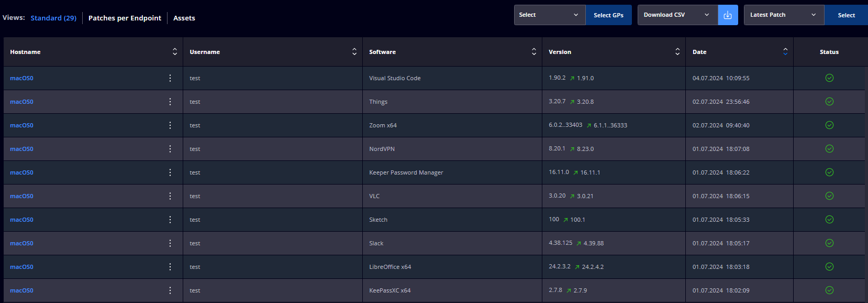Click the status check icon for Slack
This screenshot has height=303, width=868.
pos(829,243)
